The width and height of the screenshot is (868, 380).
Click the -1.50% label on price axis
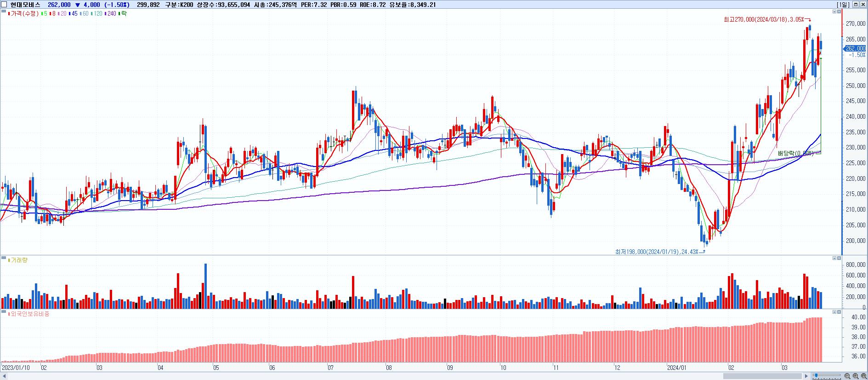[x=857, y=55]
